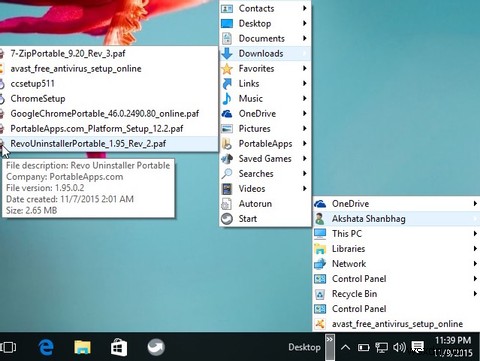The width and height of the screenshot is (480, 361).
Task: Click the Desktop toolbar label on taskbar
Action: (x=304, y=347)
